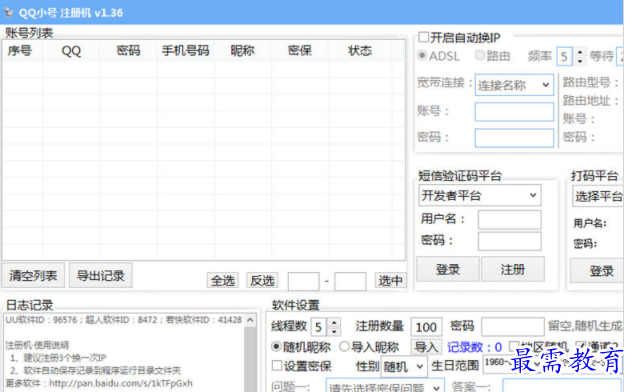Click the ADSL 账号 input field

click(x=514, y=112)
